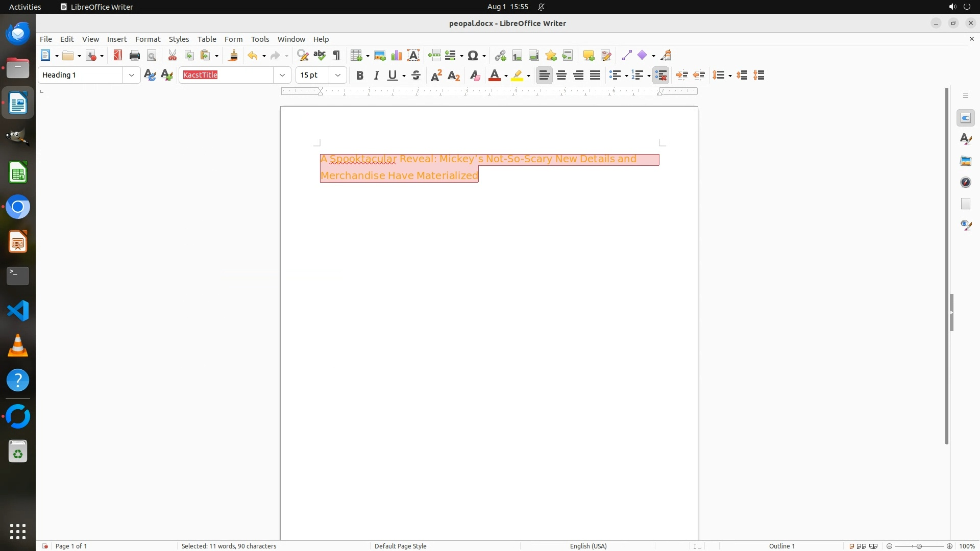The width and height of the screenshot is (980, 551).
Task: Toggle formatting marks pilcrow
Action: 336,56
